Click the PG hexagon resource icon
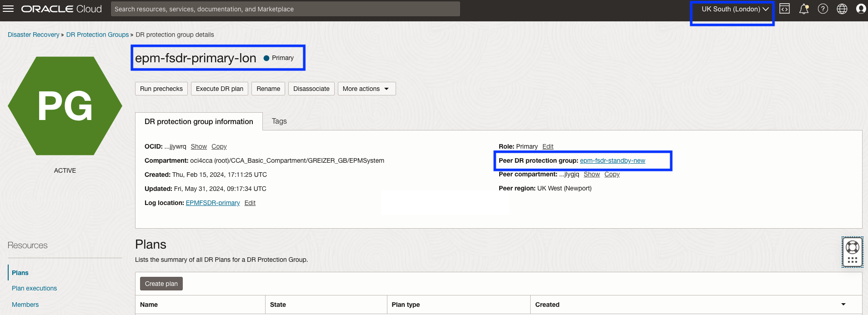Screen dimensions: 868x315 coord(65,106)
